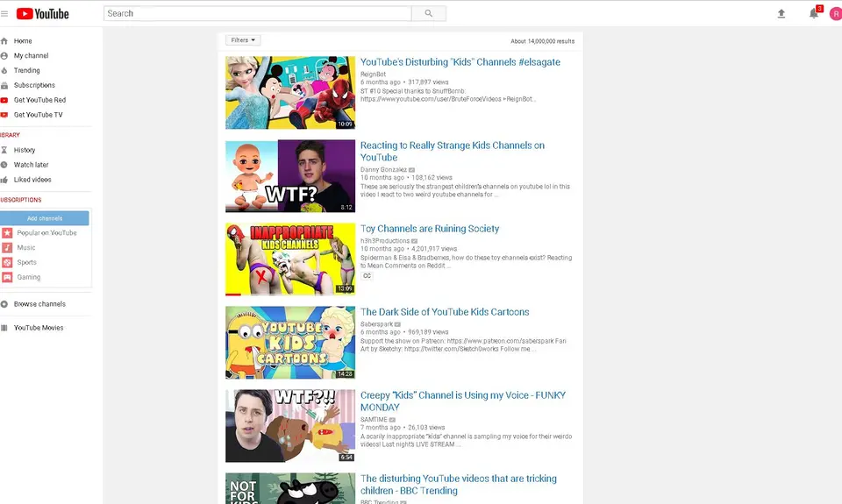
Task: Select Get YouTube Red in sidebar
Action: pos(39,100)
